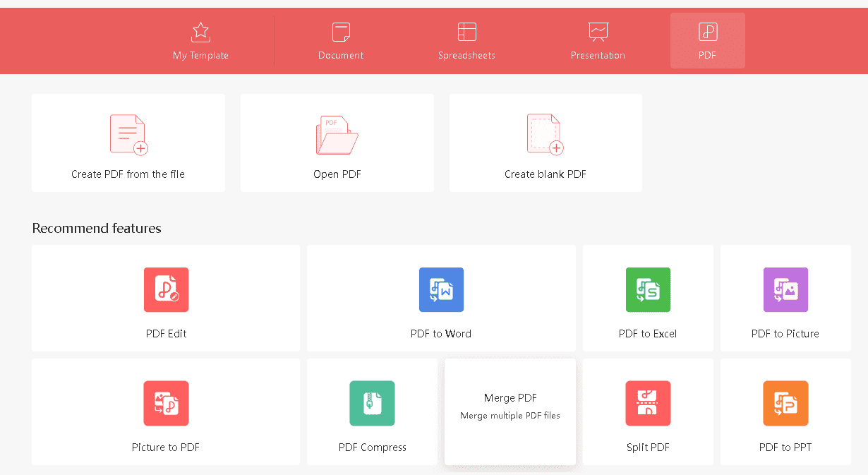Click the PDF tab icon

[x=707, y=32]
